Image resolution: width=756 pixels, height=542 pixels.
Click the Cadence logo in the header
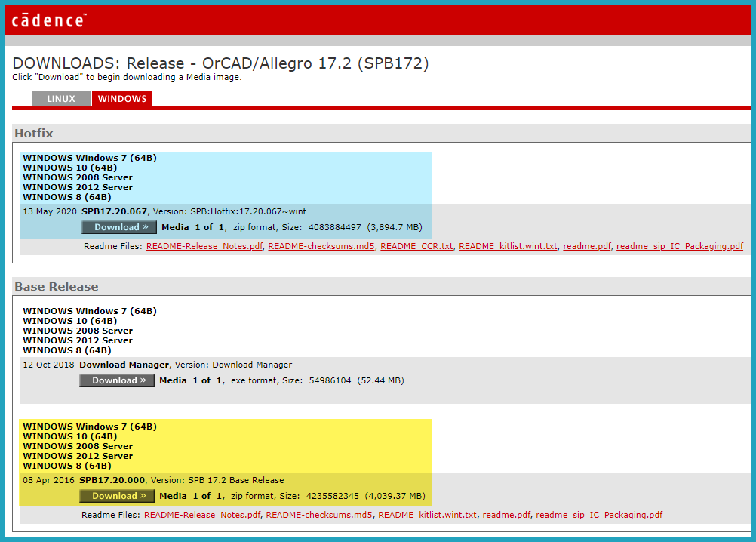click(48, 20)
